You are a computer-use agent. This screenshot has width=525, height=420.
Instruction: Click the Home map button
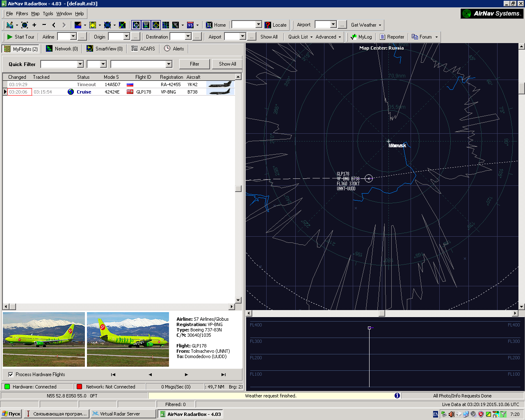pyautogui.click(x=216, y=25)
